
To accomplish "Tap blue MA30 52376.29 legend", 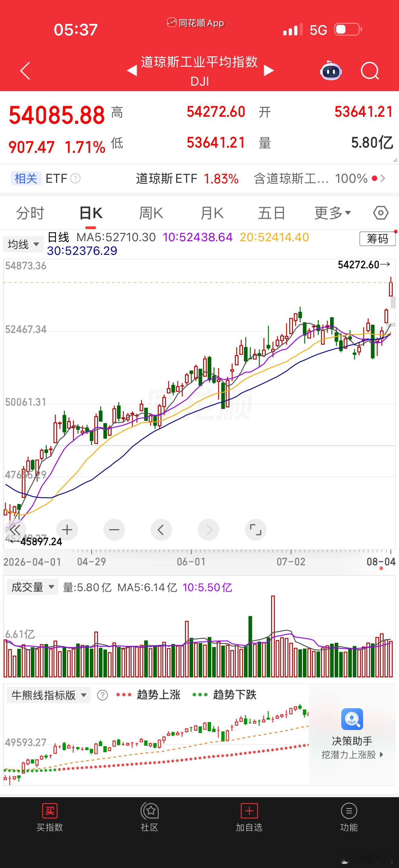I will (82, 251).
